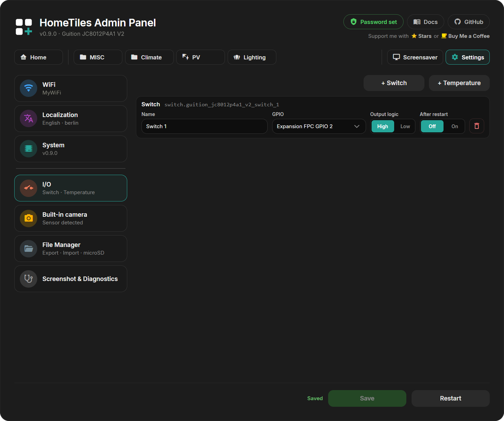
Task: Click the Lighting bulb icon
Action: pos(237,57)
